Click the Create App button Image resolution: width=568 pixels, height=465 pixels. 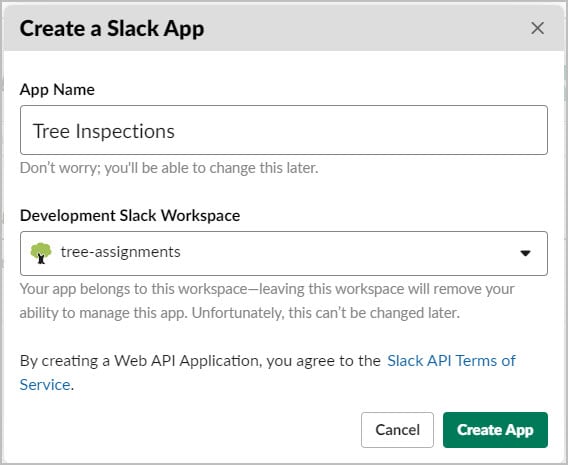click(495, 430)
